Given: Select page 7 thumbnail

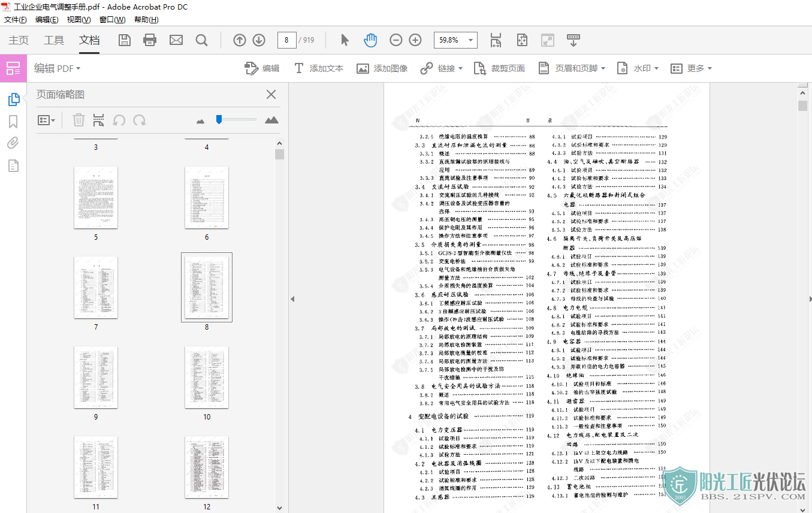Looking at the screenshot, I should pyautogui.click(x=96, y=288).
